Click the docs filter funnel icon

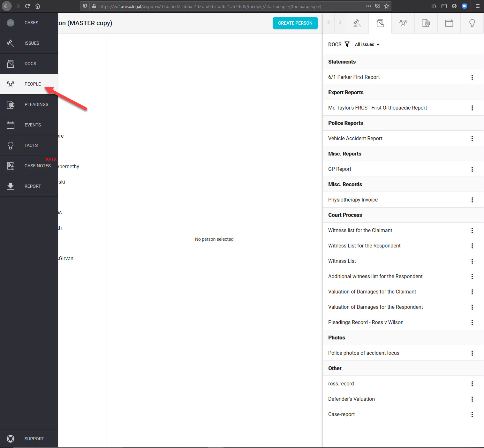click(347, 44)
